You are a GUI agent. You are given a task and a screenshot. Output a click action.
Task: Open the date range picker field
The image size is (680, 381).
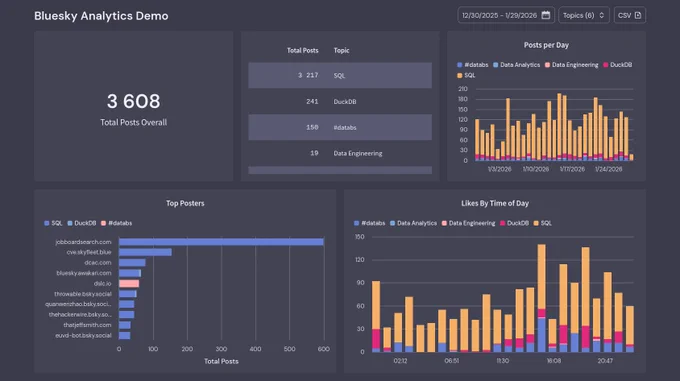pyautogui.click(x=506, y=15)
